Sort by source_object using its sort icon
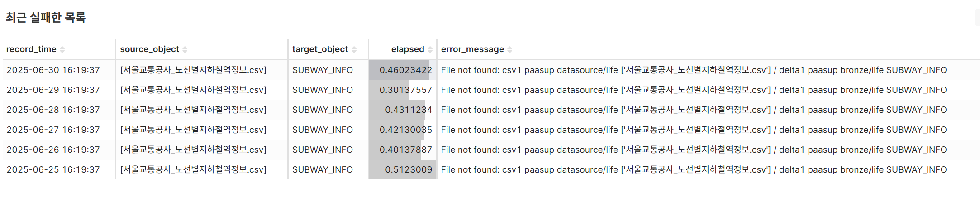Image resolution: width=980 pixels, height=203 pixels. point(185,49)
